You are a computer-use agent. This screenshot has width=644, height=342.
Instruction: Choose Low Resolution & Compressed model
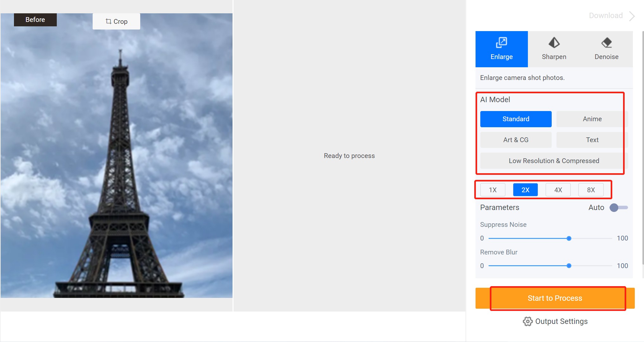click(554, 161)
